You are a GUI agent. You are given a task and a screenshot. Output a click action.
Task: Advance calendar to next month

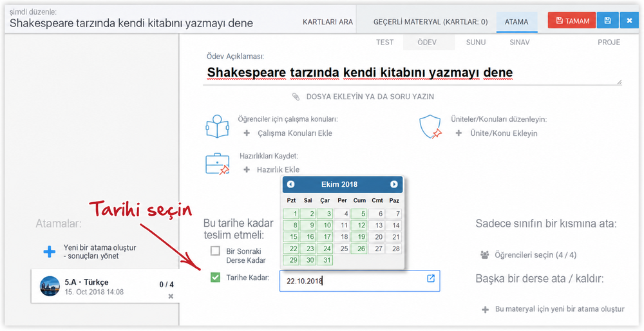click(394, 184)
